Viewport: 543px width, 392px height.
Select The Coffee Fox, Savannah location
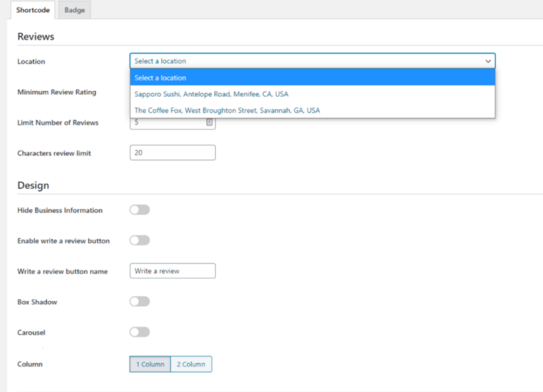(x=312, y=110)
